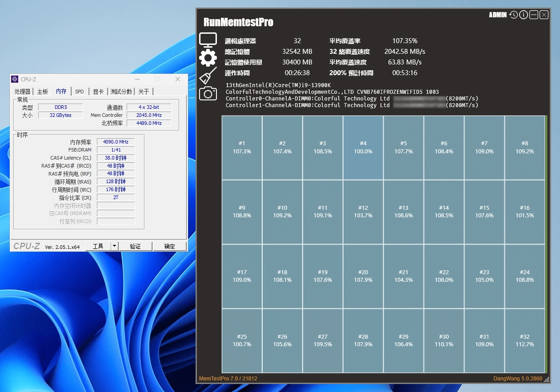Select the 主板 tab in CPU-Z

(x=42, y=92)
